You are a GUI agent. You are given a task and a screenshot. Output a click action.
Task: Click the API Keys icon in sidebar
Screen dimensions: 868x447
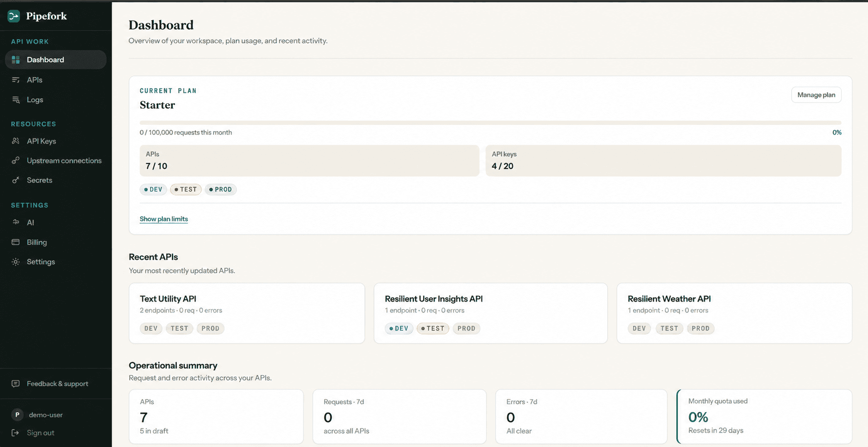click(16, 141)
